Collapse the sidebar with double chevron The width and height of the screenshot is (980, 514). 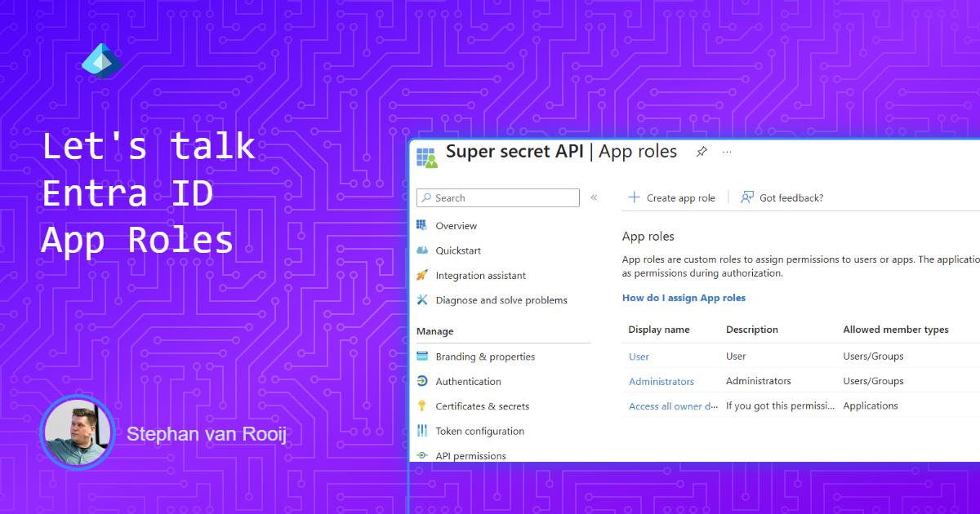point(594,197)
